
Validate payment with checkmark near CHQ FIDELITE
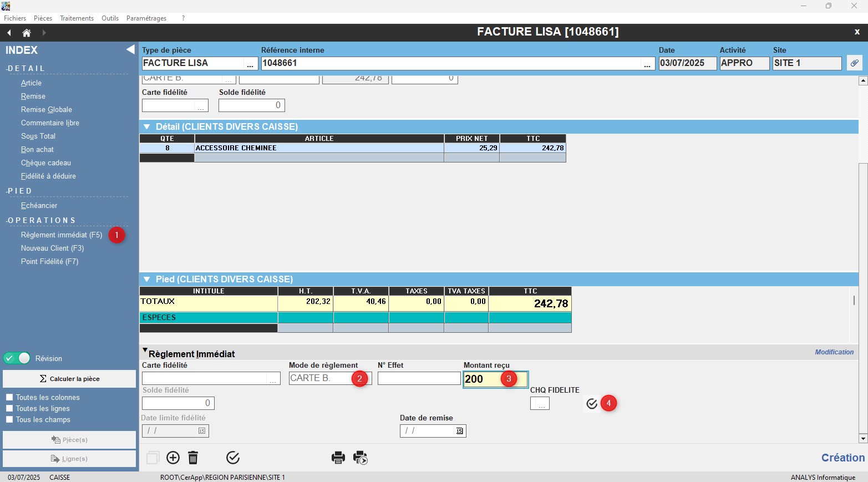(x=592, y=404)
